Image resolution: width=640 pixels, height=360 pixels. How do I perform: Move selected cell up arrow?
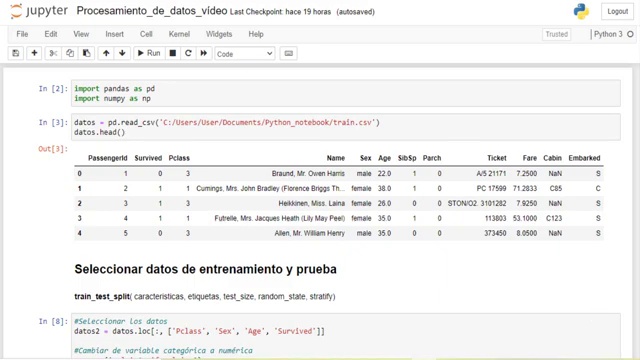click(x=106, y=53)
